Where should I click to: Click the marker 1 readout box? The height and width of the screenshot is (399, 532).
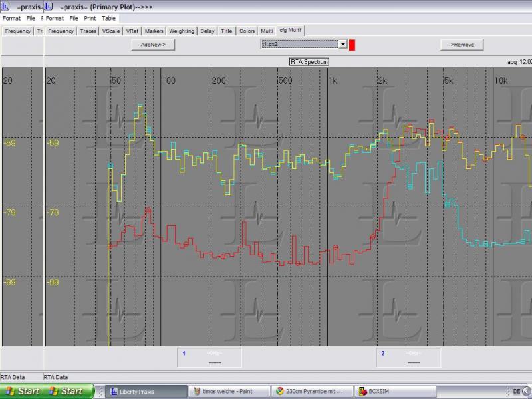209,357
